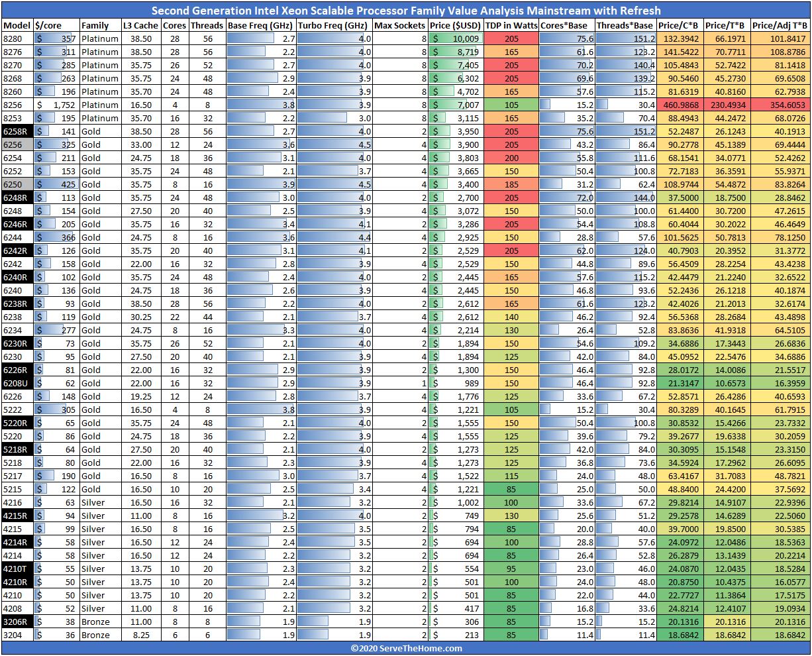Click the 140 TDP cell for 6238
Image resolution: width=812 pixels, height=656 pixels.
(511, 317)
